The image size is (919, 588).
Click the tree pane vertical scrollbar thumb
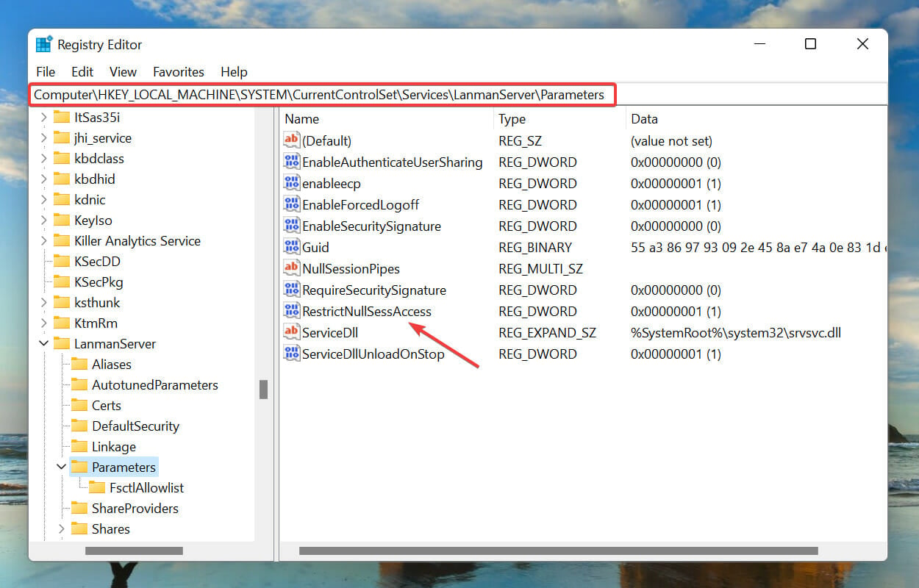[x=263, y=390]
